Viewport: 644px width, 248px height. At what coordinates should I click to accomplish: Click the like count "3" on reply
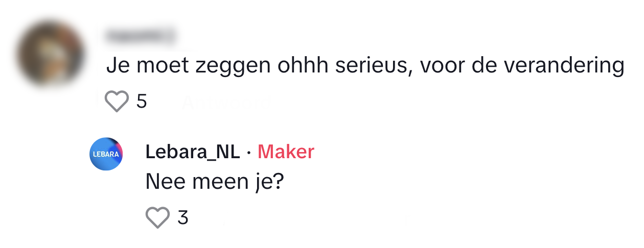point(183,218)
